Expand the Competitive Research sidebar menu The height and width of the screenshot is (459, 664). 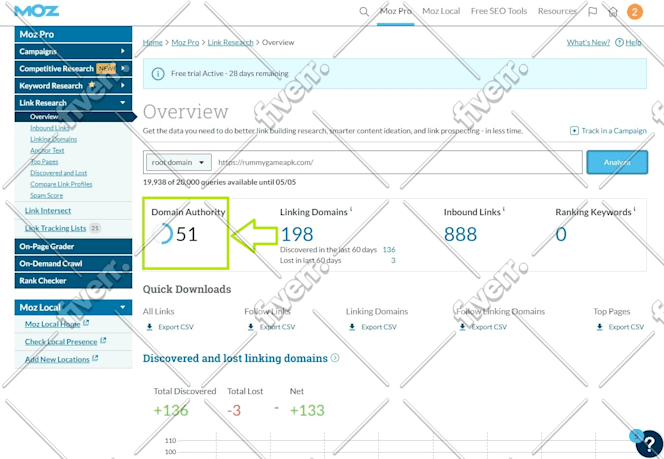tap(123, 68)
